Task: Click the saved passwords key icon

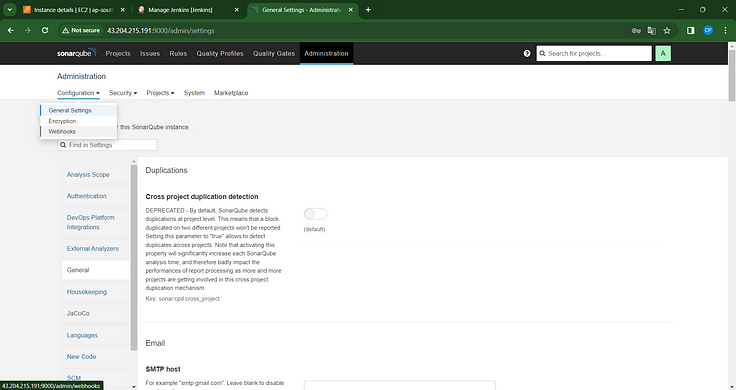Action: [636, 31]
